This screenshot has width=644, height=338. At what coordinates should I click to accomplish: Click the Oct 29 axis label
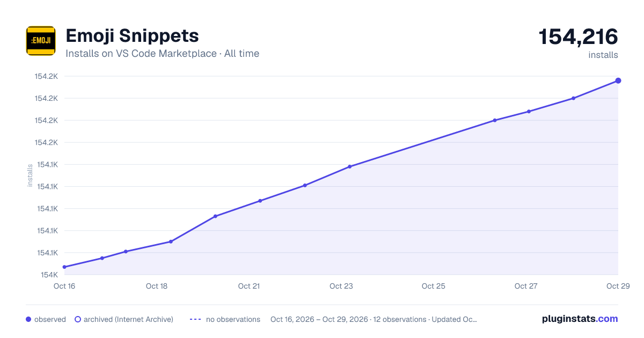618,286
